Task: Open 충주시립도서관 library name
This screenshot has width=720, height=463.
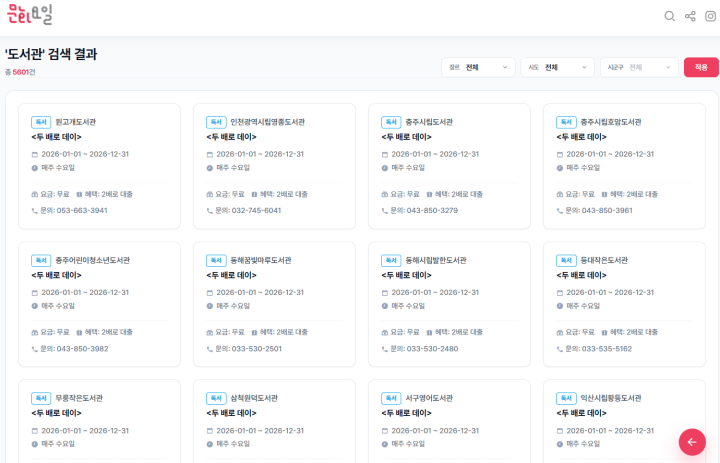Action: (429, 122)
